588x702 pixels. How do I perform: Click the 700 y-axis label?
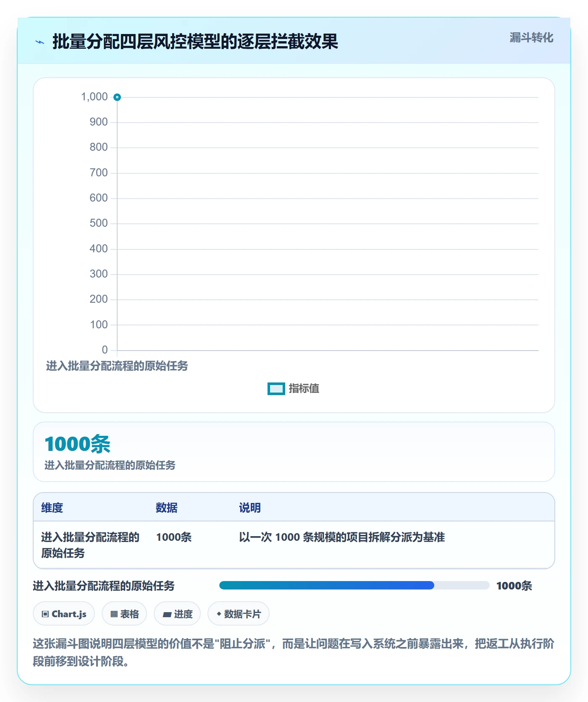click(99, 173)
